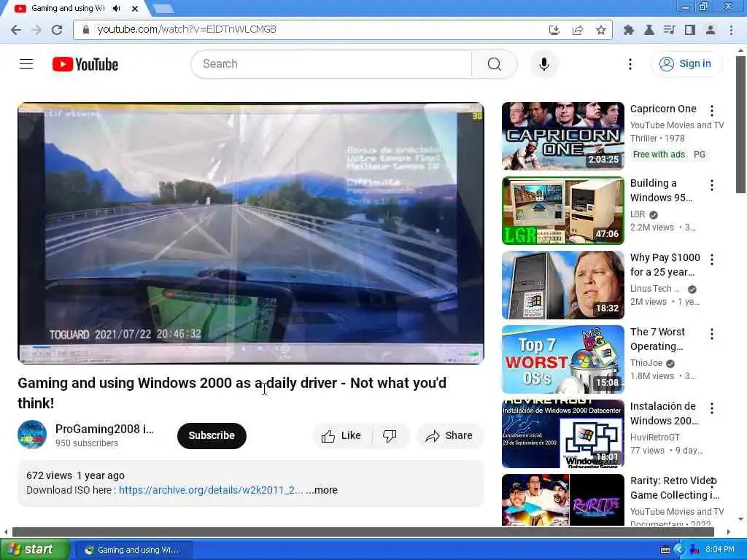Share the video
Image resolution: width=747 pixels, height=560 pixels.
[450, 436]
